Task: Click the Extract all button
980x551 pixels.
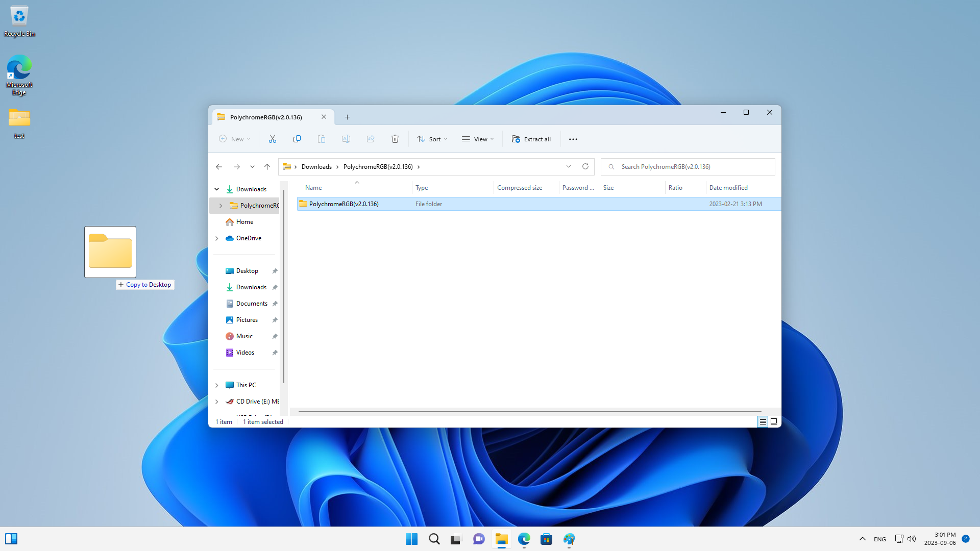Action: [532, 139]
